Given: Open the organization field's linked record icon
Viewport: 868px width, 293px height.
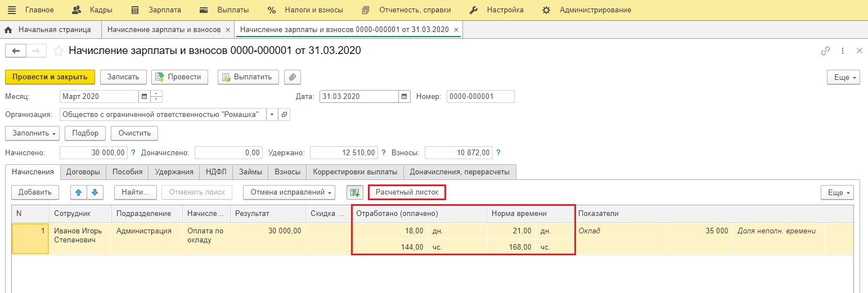Looking at the screenshot, I should (285, 115).
